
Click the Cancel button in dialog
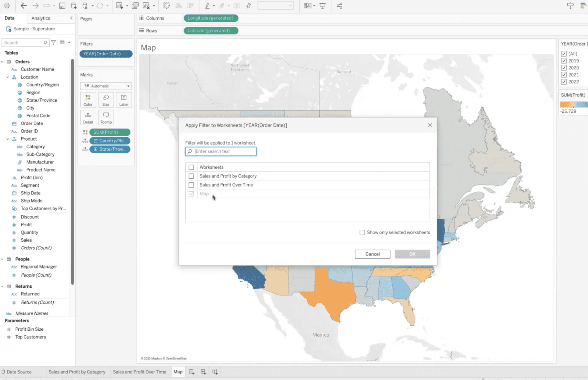point(372,254)
